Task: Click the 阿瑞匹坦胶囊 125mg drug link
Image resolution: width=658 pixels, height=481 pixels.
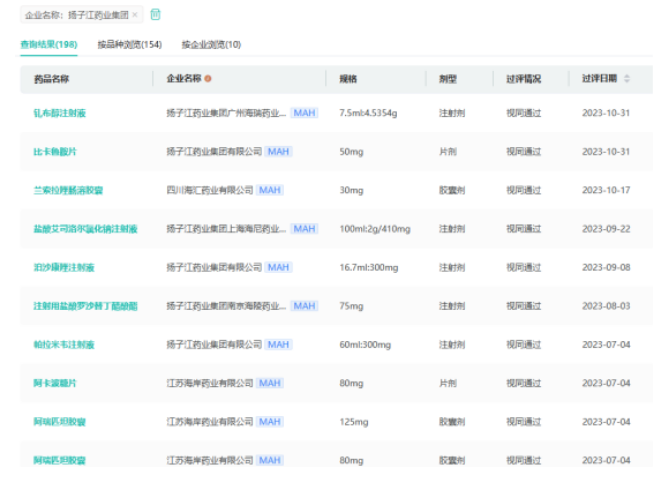Action: tap(59, 422)
